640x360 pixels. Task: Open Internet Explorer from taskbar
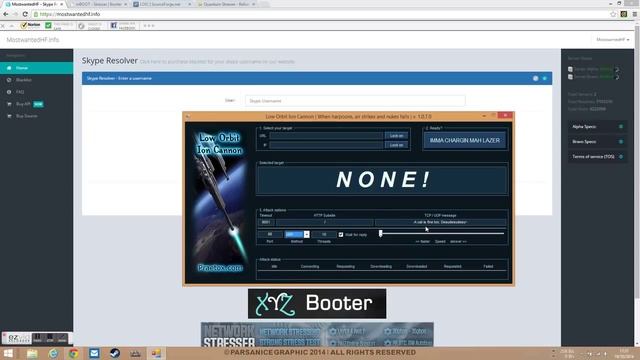[53, 353]
